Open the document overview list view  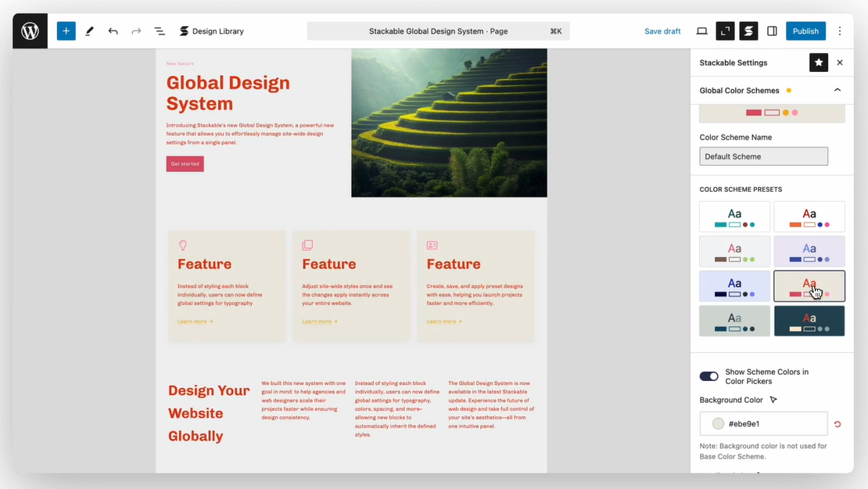(160, 31)
